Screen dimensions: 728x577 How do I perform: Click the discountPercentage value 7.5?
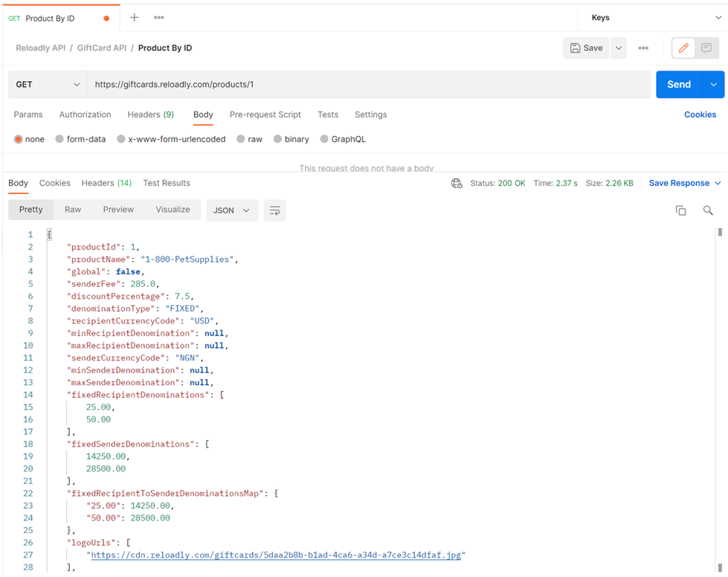182,297
